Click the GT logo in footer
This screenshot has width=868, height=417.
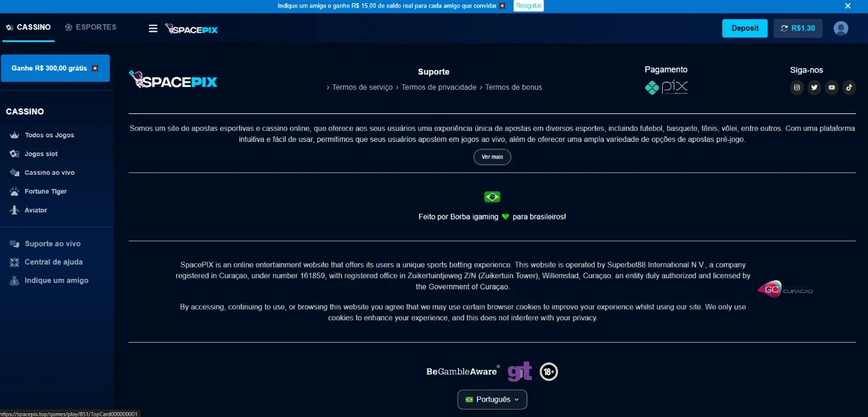520,372
